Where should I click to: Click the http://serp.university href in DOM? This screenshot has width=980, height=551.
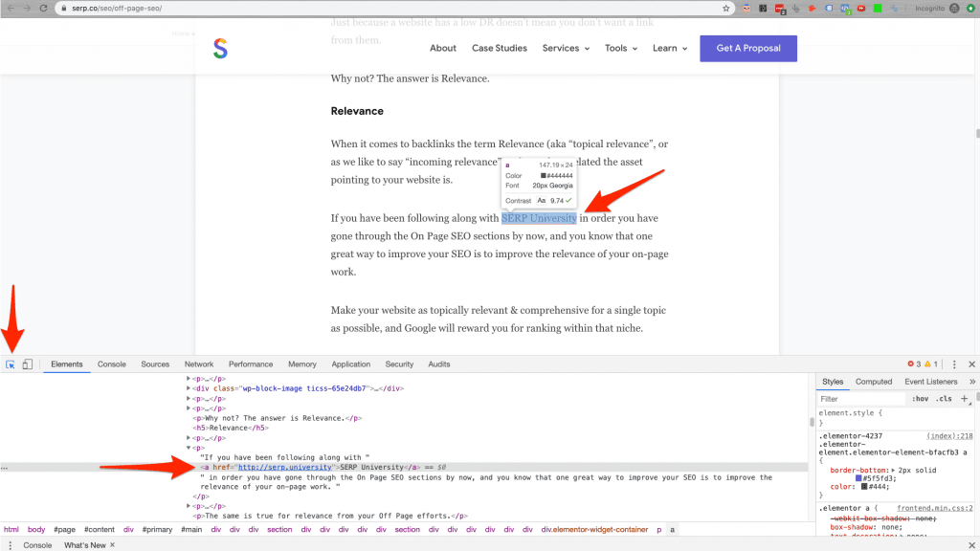[285, 467]
